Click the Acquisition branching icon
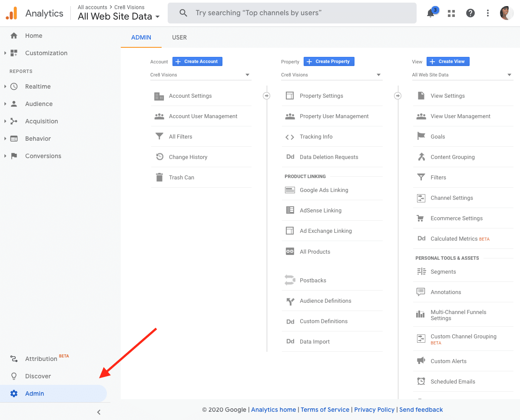The width and height of the screenshot is (520, 420). (x=14, y=121)
